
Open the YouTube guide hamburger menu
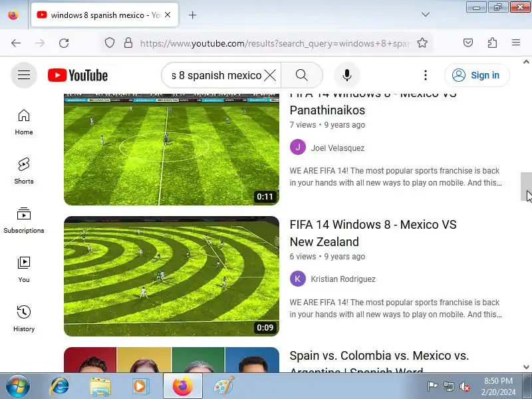tap(24, 75)
